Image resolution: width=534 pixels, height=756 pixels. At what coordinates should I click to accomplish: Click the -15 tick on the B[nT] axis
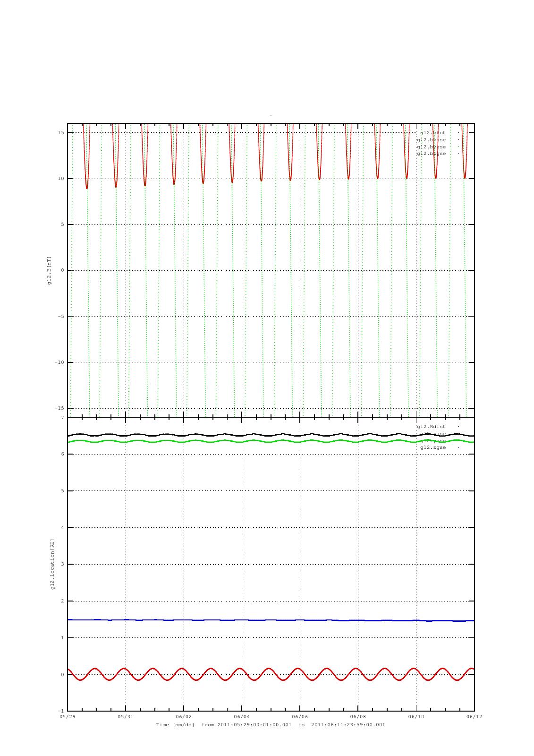click(60, 408)
